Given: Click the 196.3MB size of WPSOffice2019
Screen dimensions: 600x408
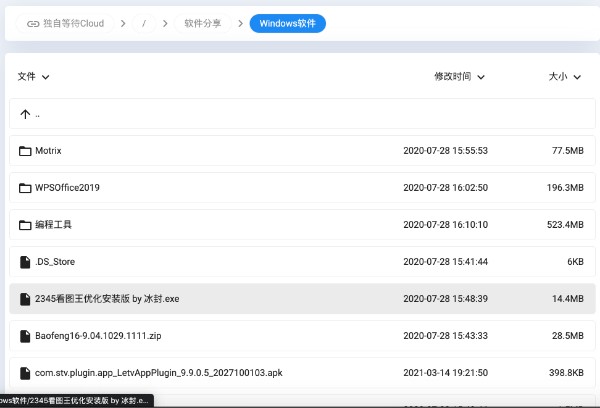Looking at the screenshot, I should click(564, 188).
